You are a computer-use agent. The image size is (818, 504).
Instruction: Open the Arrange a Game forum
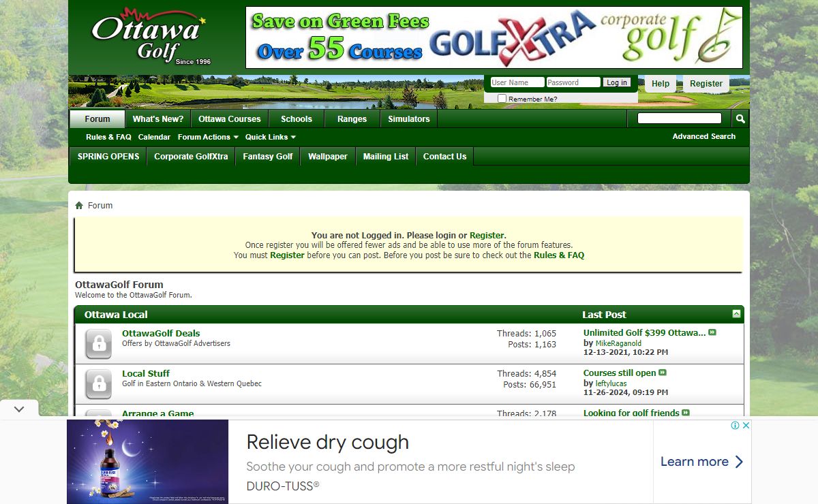point(157,413)
